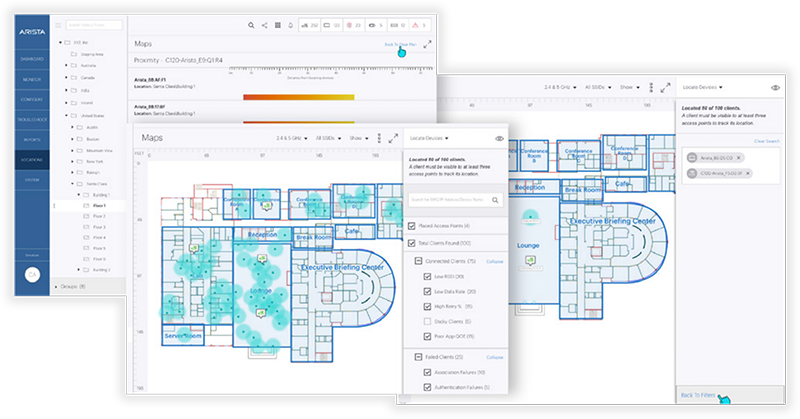The image size is (800, 419).
Task: Open Locate Devices dropdown in middle window
Action: click(429, 138)
